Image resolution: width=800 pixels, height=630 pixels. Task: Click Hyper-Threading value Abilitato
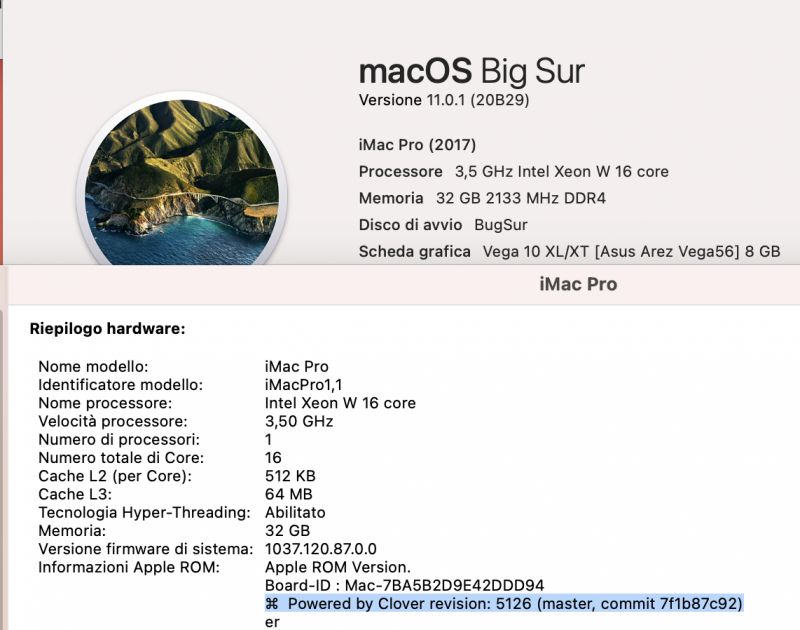tap(295, 512)
